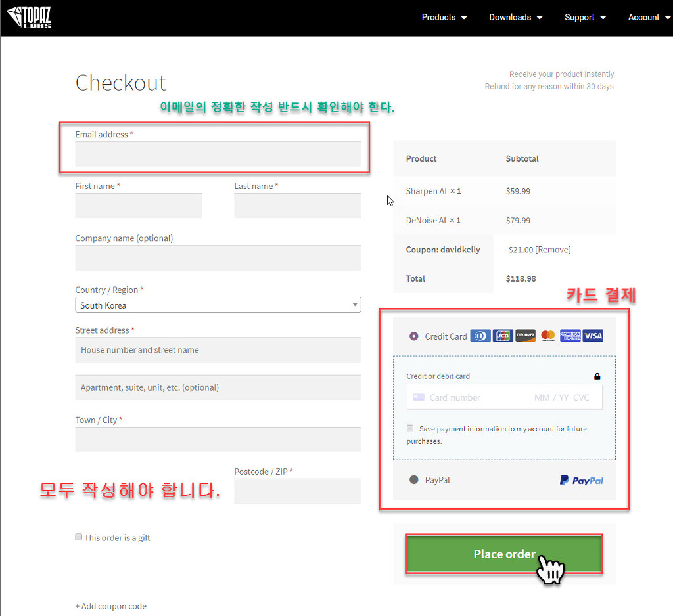The height and width of the screenshot is (616, 673).
Task: Click the padlock security icon
Action: tap(597, 376)
